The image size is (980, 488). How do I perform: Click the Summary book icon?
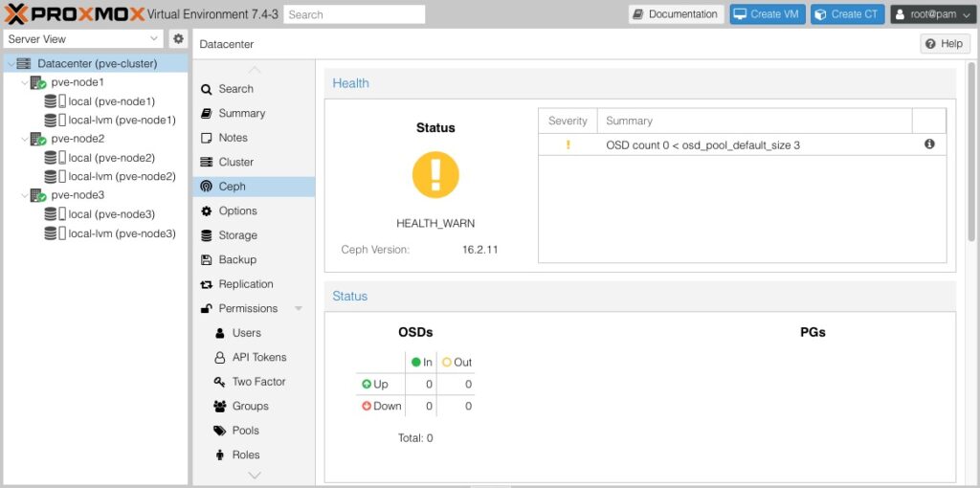207,113
